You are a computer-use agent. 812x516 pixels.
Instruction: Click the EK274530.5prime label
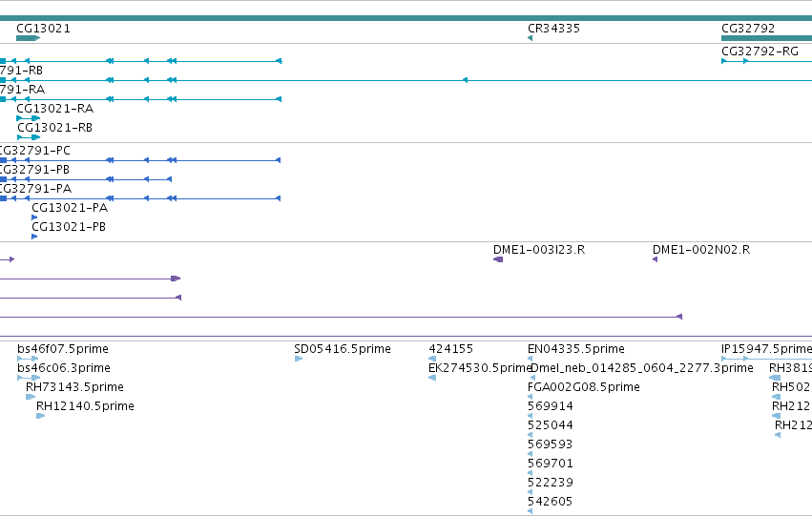pyautogui.click(x=480, y=368)
